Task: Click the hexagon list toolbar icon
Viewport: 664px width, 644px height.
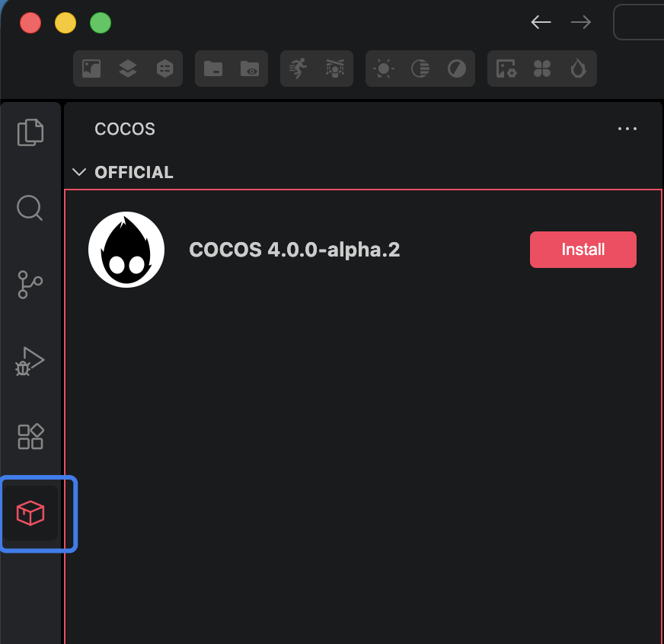Action: (x=164, y=69)
